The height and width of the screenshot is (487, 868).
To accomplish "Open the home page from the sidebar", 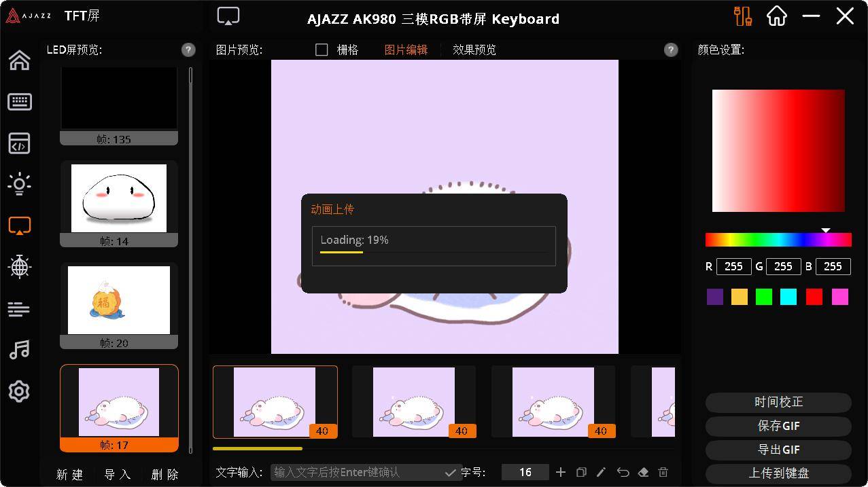I will pyautogui.click(x=19, y=60).
